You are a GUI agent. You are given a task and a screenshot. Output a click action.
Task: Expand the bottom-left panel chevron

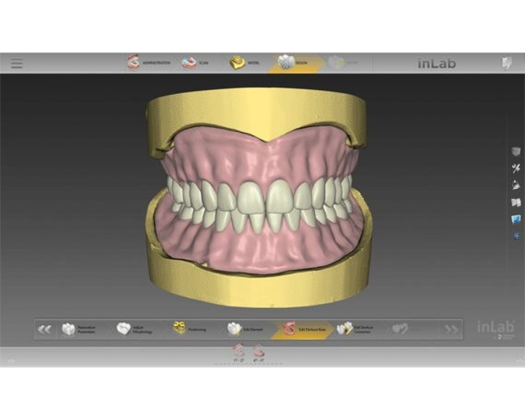point(12,361)
